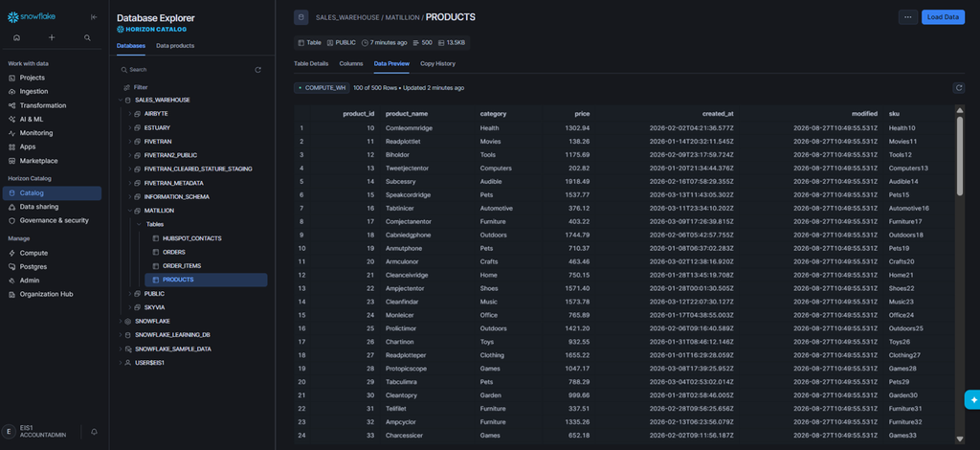This screenshot has width=980, height=450.
Task: Open the sidebar search icon
Action: point(87,37)
